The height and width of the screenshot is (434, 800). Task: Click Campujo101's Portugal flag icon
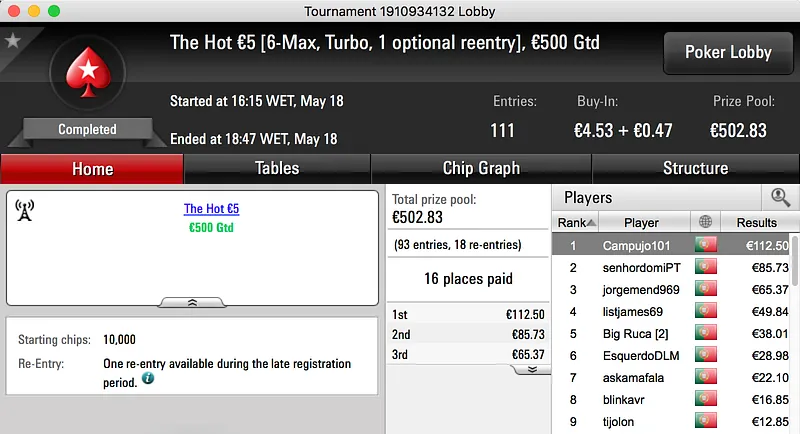[x=706, y=245]
